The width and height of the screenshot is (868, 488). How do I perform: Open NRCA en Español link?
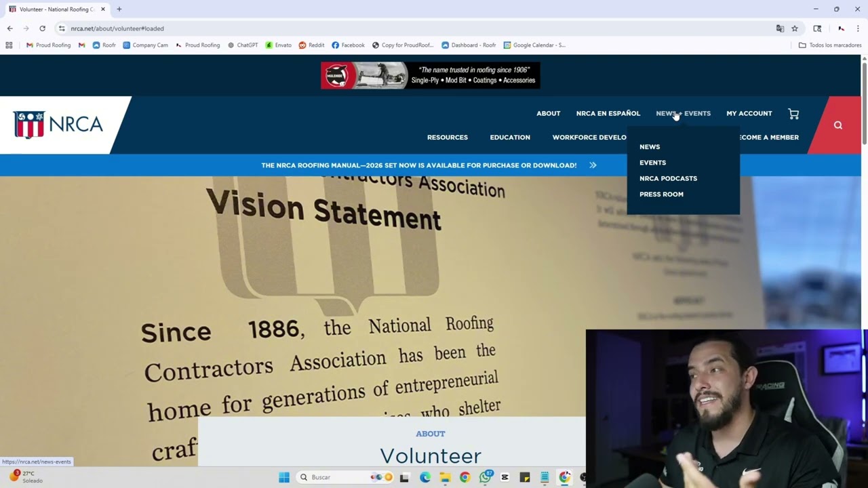608,113
